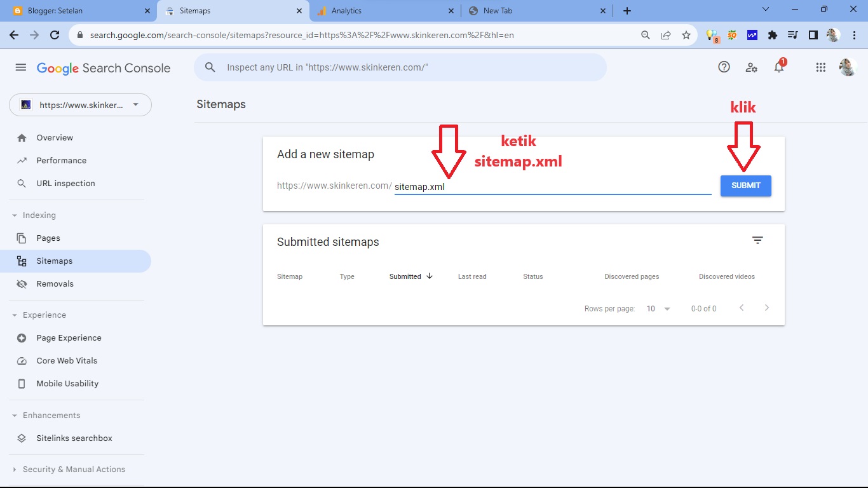Go to previous page of sitemaps table
This screenshot has height=488, width=868.
pyautogui.click(x=742, y=308)
